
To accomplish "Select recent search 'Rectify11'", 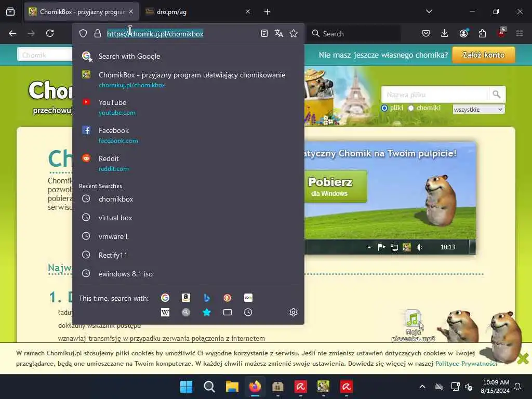I will [188, 255].
